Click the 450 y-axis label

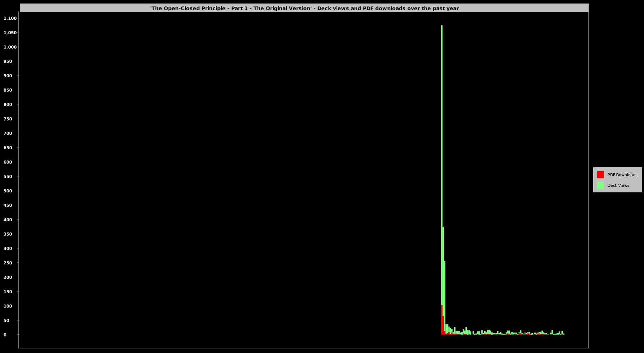[x=8, y=205]
